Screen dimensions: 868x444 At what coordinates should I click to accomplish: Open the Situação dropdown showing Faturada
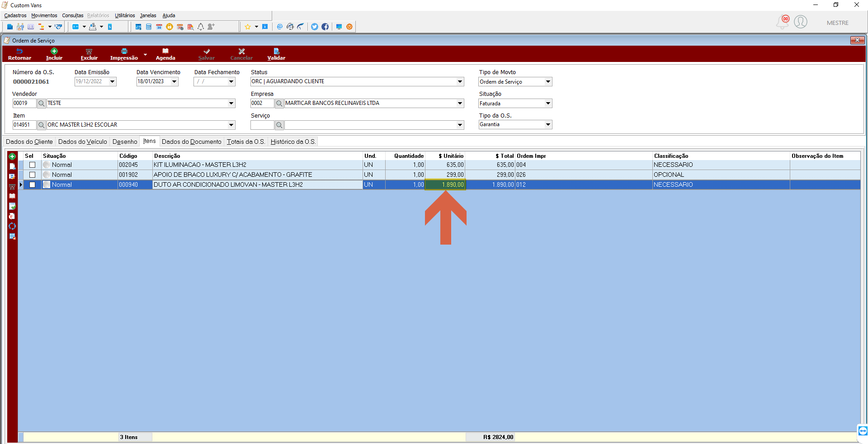pyautogui.click(x=548, y=104)
